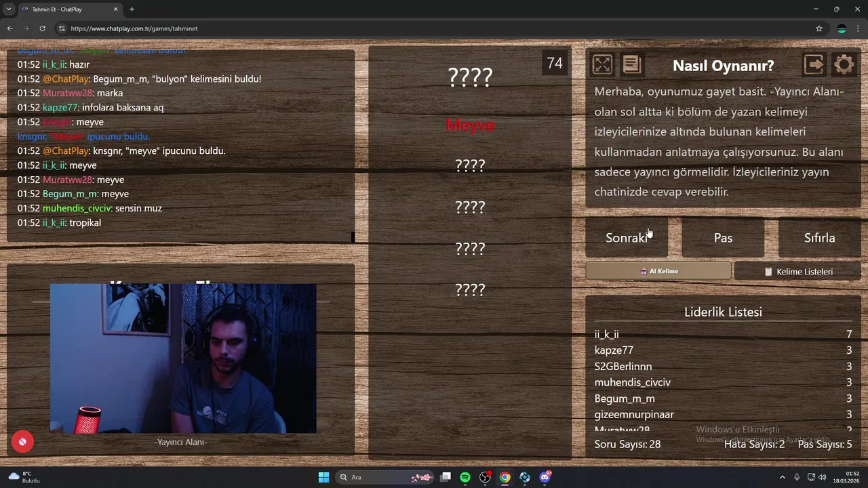
Task: Select kapze77 in the leaderboard
Action: coord(723,350)
